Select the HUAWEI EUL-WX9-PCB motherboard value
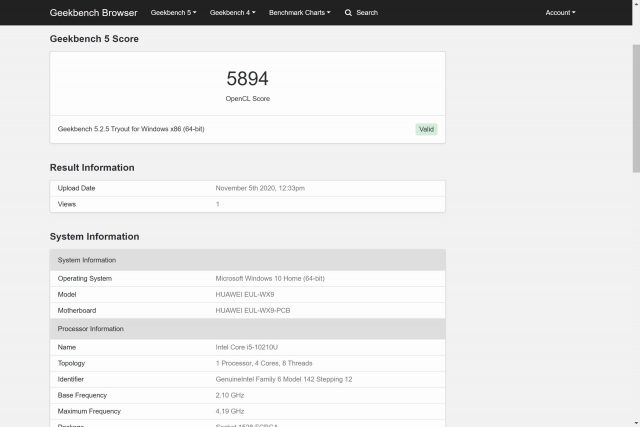The width and height of the screenshot is (640, 427). [x=253, y=311]
